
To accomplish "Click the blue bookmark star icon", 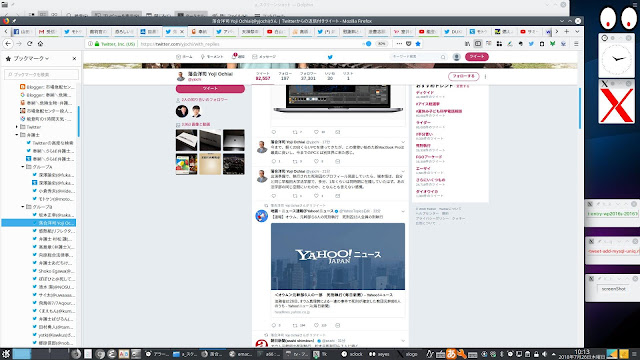I will [x=418, y=44].
